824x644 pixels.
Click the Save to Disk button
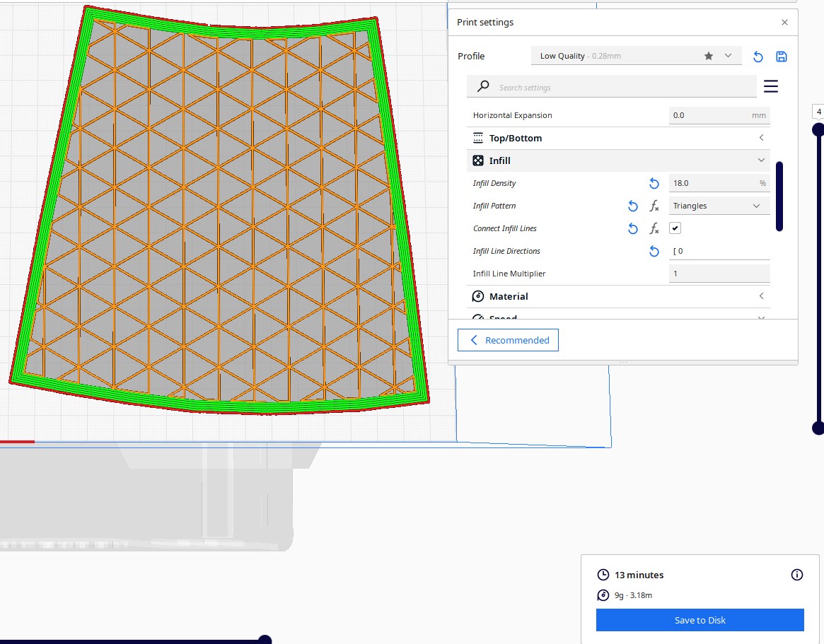pos(700,620)
